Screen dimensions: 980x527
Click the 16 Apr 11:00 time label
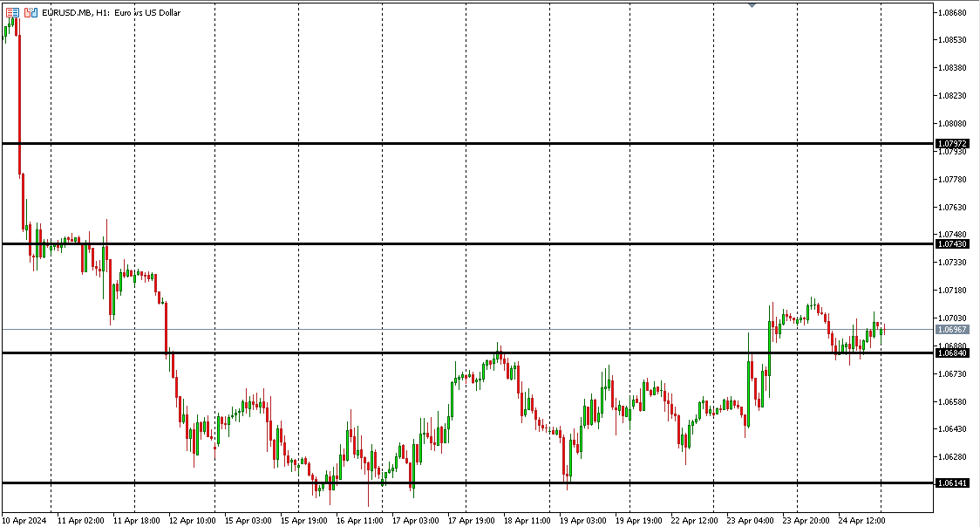pyautogui.click(x=359, y=520)
